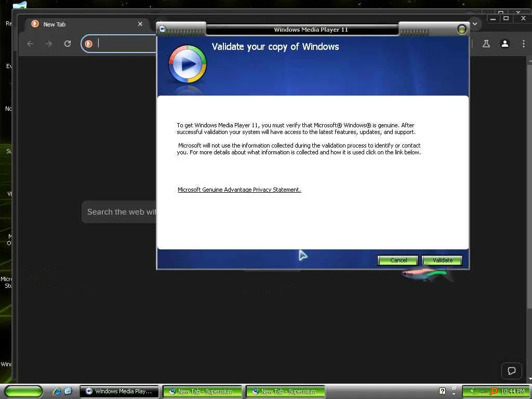Click the Windows Media Player icon in the dialog title bar

(x=163, y=29)
